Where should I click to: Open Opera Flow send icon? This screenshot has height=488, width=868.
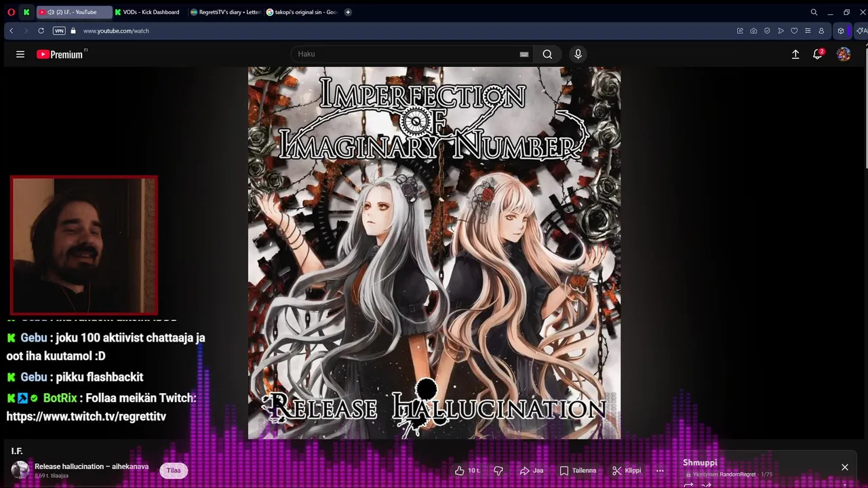781,30
